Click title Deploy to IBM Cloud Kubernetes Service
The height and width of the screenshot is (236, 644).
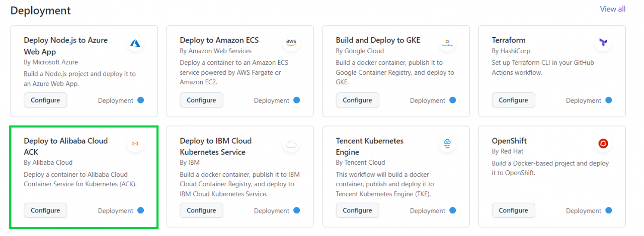tap(215, 146)
